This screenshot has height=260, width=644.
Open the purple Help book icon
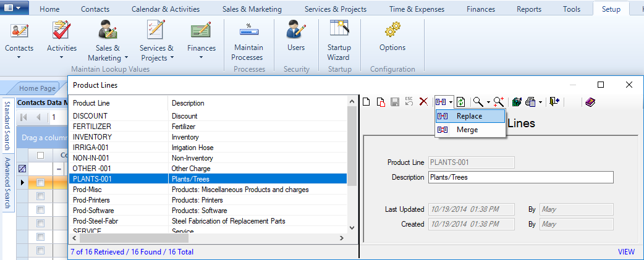590,102
